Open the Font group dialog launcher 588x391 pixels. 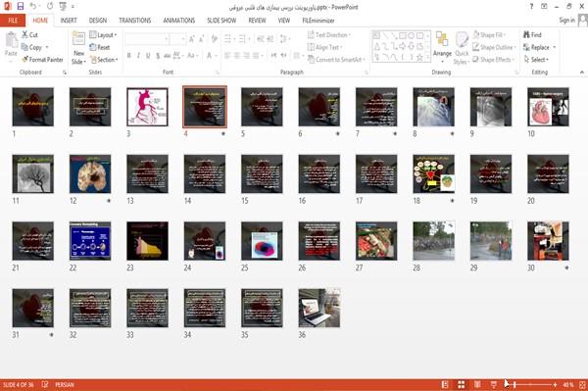coord(217,73)
